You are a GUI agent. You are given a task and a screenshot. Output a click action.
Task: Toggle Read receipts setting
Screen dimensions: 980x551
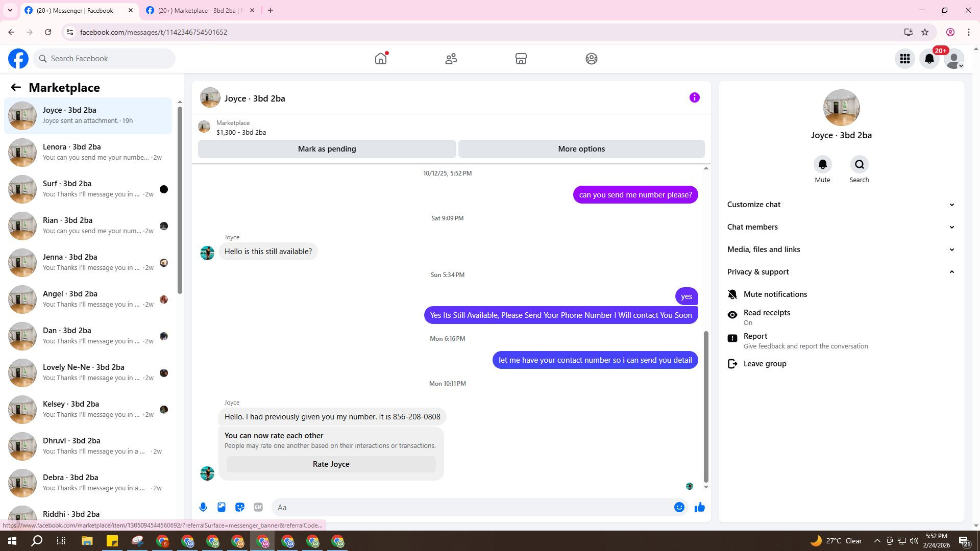pyautogui.click(x=767, y=317)
